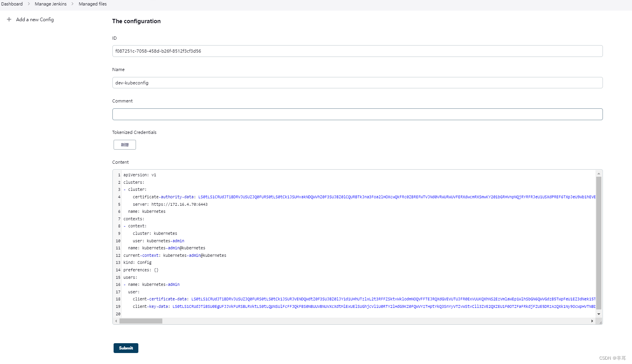Click the 'apiVersion: v1' line
Image resolution: width=632 pixels, height=364 pixels.
pos(140,175)
